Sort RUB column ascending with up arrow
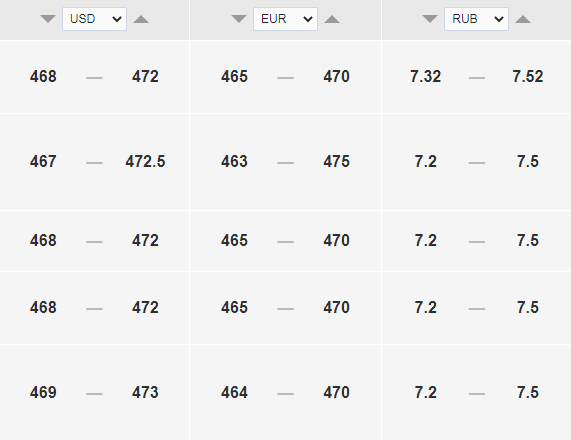571x440 pixels. [x=523, y=19]
